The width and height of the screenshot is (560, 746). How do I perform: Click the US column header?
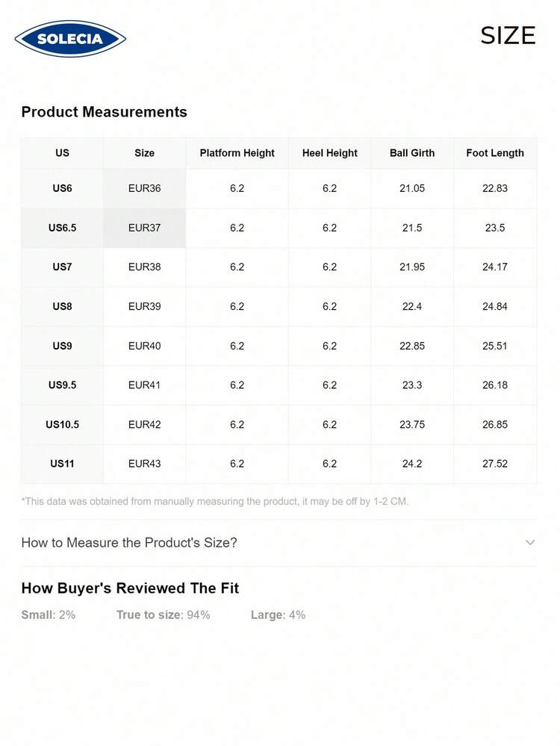62,153
